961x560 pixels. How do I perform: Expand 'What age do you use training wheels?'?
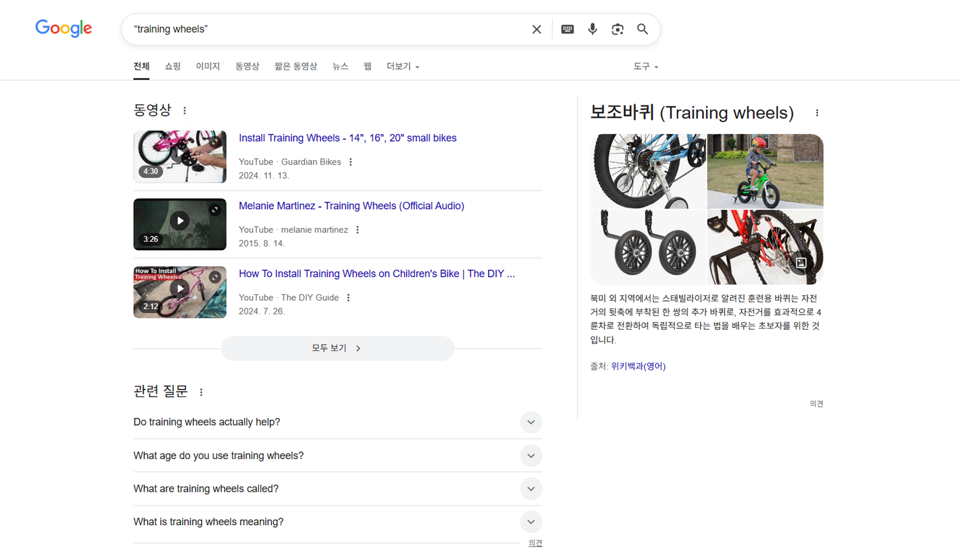(531, 455)
